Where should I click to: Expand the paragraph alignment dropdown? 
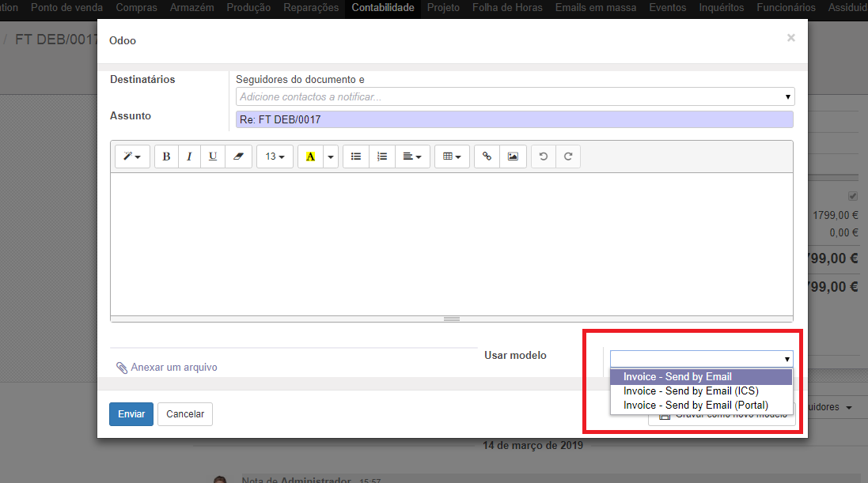(x=411, y=157)
